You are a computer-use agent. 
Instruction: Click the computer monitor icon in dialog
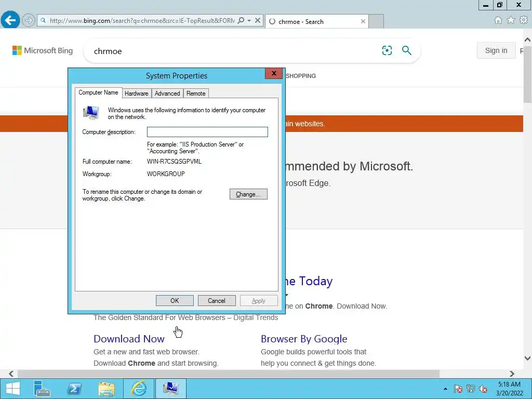[91, 113]
